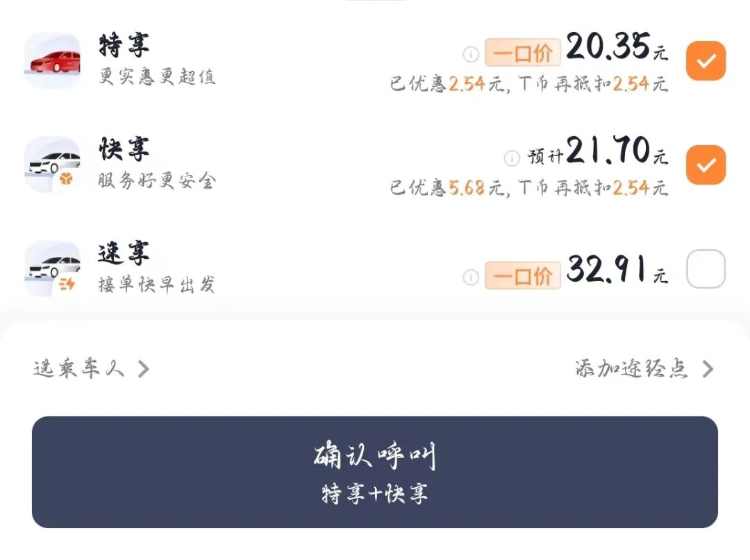Open price info icon for 特享
Screen dimensions: 750x560
point(471,53)
